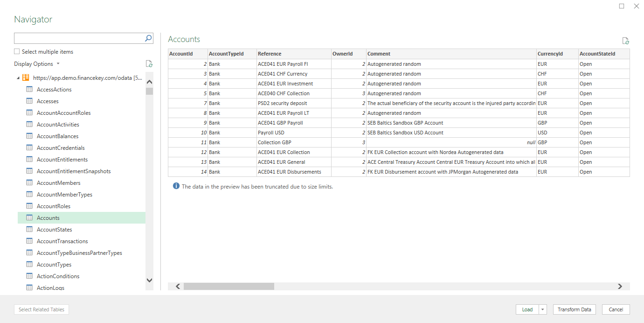Click the tree list scroll down arrow
This screenshot has height=323, width=644.
pos(149,280)
